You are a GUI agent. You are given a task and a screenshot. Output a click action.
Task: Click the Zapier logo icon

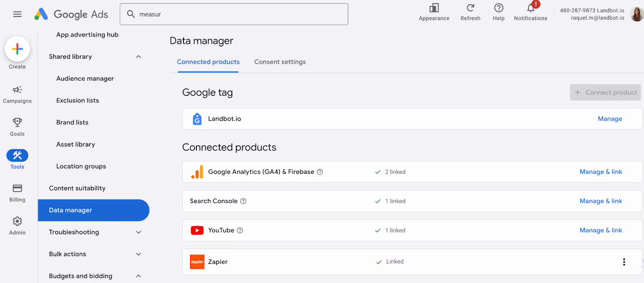point(197,262)
